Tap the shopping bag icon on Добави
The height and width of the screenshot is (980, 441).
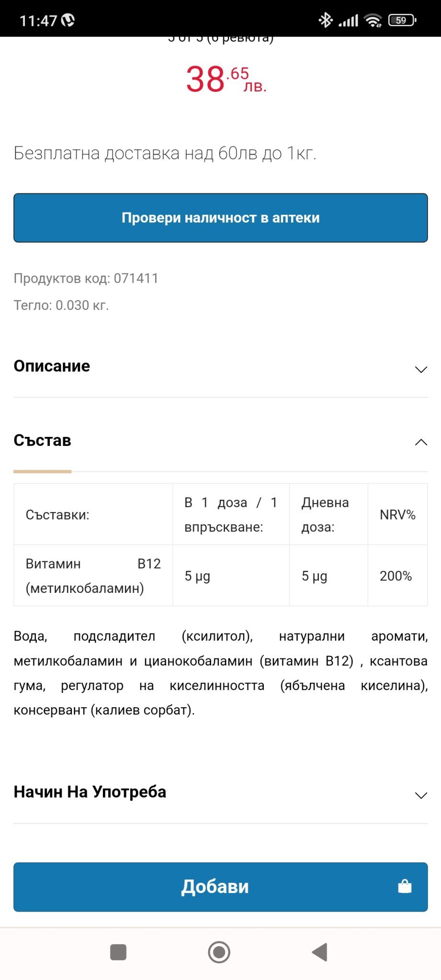click(x=405, y=887)
